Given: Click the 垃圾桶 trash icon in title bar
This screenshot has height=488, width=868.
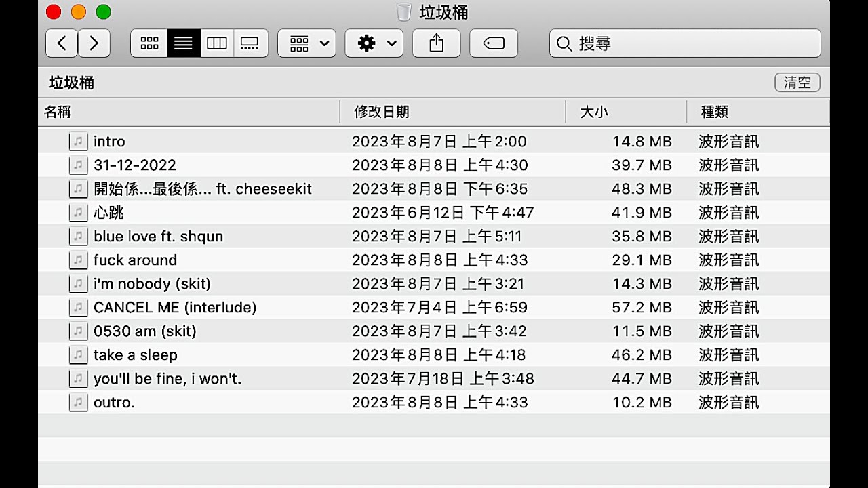Looking at the screenshot, I should [x=404, y=12].
